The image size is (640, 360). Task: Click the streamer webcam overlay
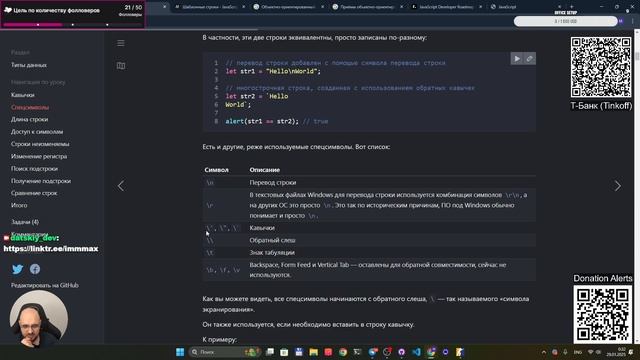click(x=39, y=319)
